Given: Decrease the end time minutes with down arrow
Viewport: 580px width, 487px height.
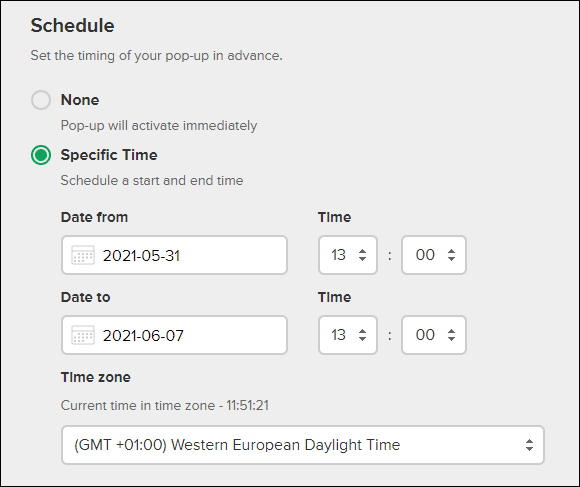Looking at the screenshot, I should pos(451,338).
